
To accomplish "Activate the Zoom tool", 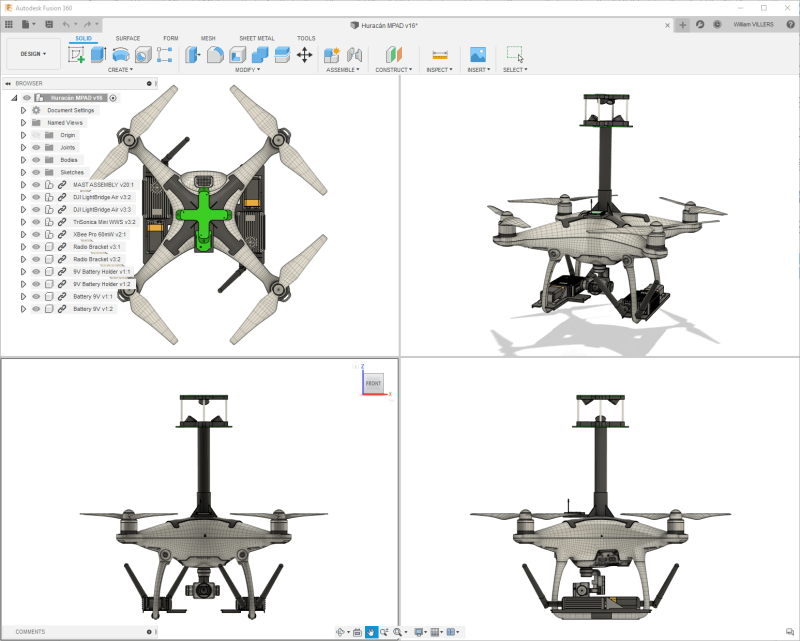I will [x=384, y=632].
